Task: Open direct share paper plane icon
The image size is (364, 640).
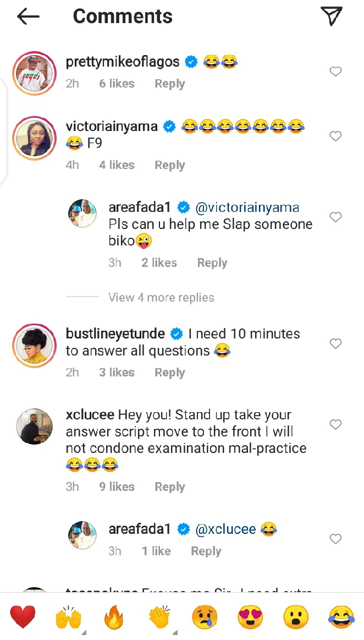Action: click(x=332, y=16)
